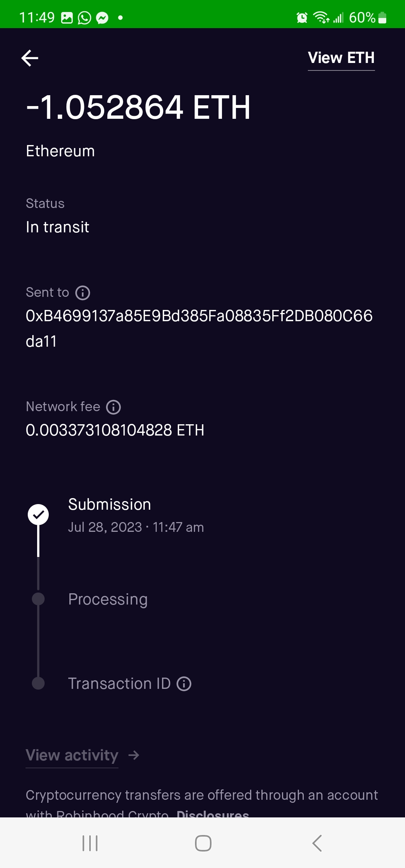Tap the Transaction ID step marker dot
Viewport: 405px width, 868px height.
click(x=38, y=683)
